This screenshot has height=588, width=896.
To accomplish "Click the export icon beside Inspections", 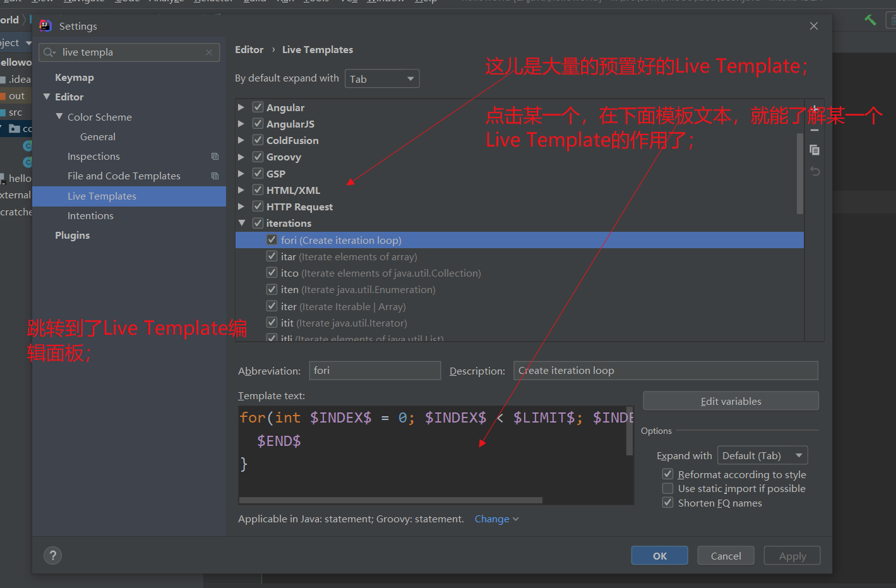I will point(215,155).
